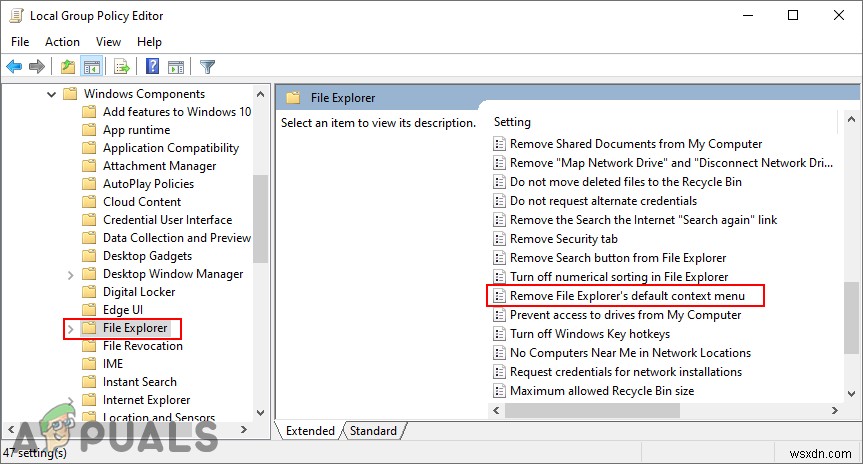Click the App runtime folder icon
This screenshot has width=863, height=464.
(x=89, y=130)
